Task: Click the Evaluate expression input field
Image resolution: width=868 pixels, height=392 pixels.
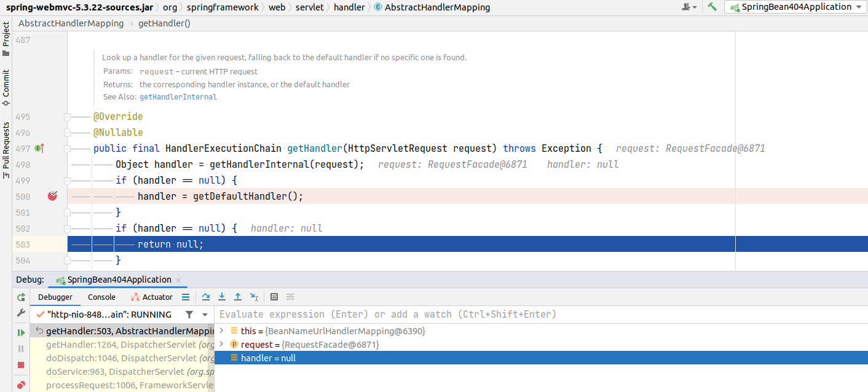Action: (x=541, y=314)
